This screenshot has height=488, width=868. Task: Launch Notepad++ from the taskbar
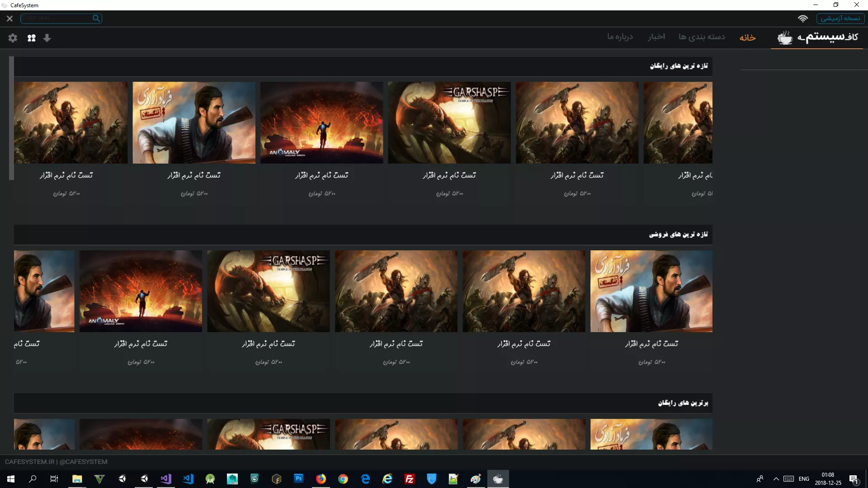[x=453, y=479]
